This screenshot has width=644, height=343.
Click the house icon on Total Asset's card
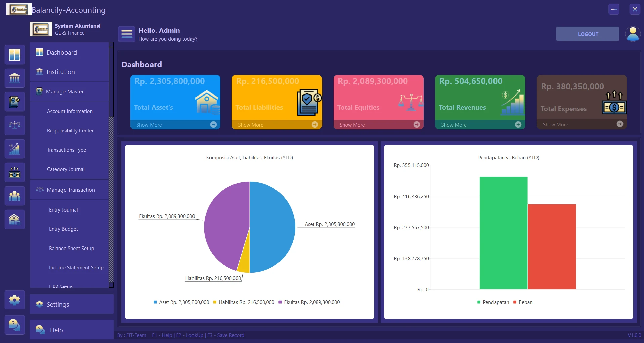coord(208,102)
